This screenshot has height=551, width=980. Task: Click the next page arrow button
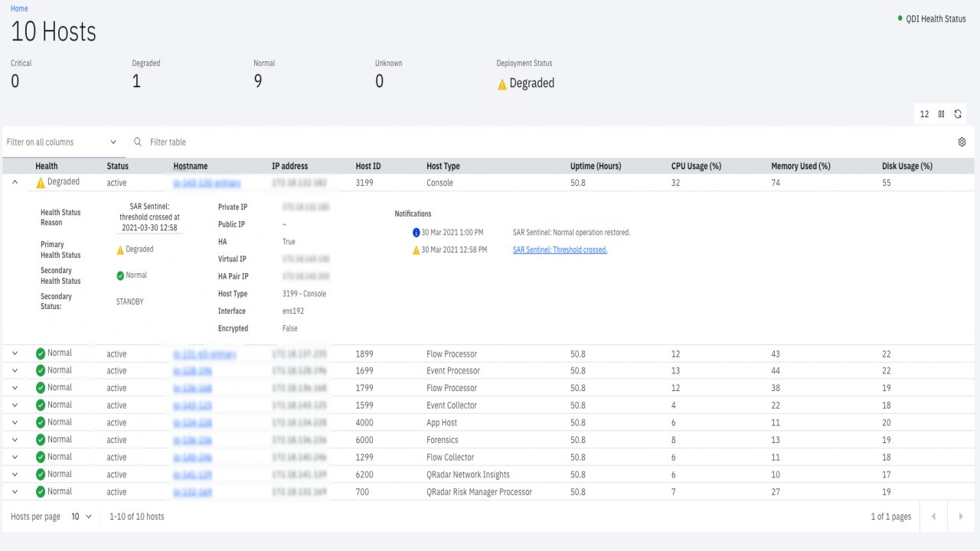point(960,516)
